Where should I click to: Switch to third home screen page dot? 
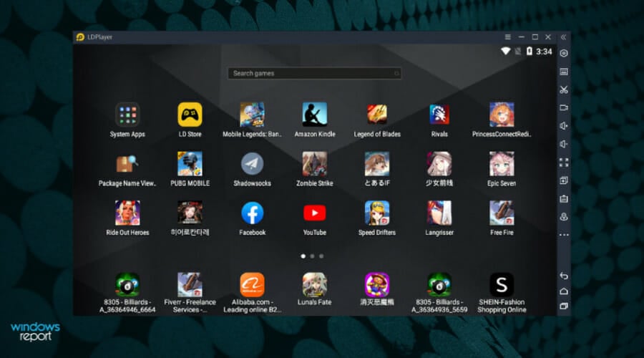321,256
